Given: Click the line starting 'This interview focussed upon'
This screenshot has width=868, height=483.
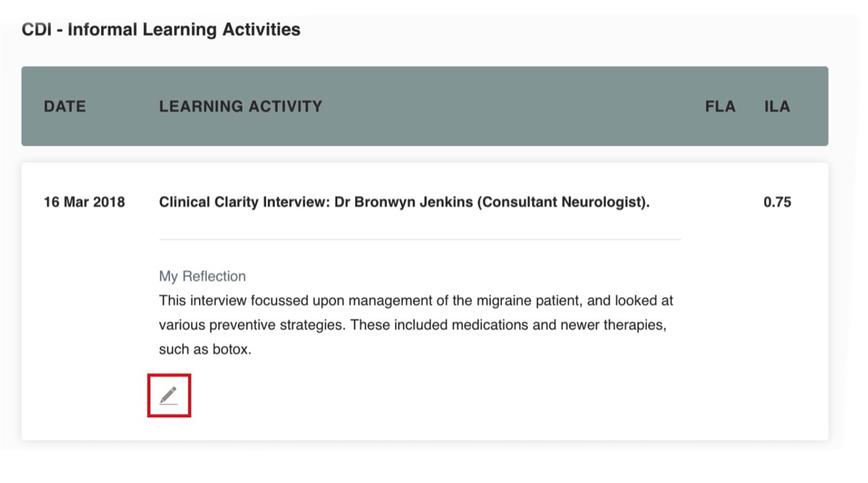Looking at the screenshot, I should [x=416, y=300].
